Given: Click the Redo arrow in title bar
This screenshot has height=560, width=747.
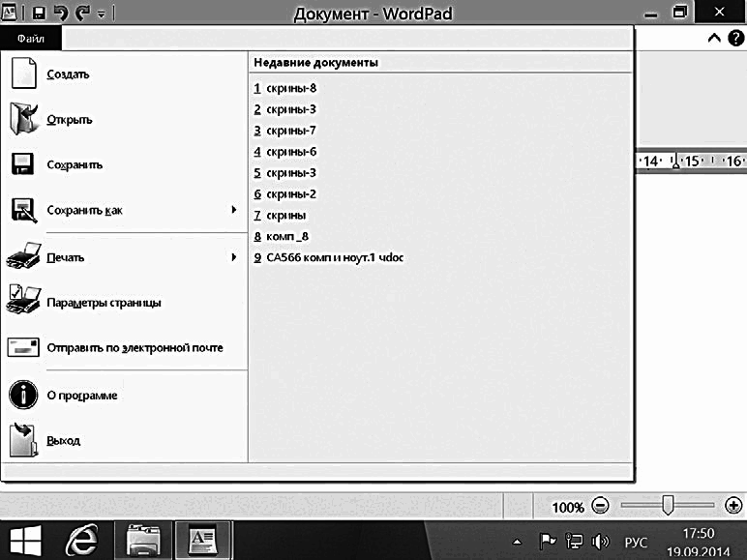Looking at the screenshot, I should pyautogui.click(x=83, y=13).
